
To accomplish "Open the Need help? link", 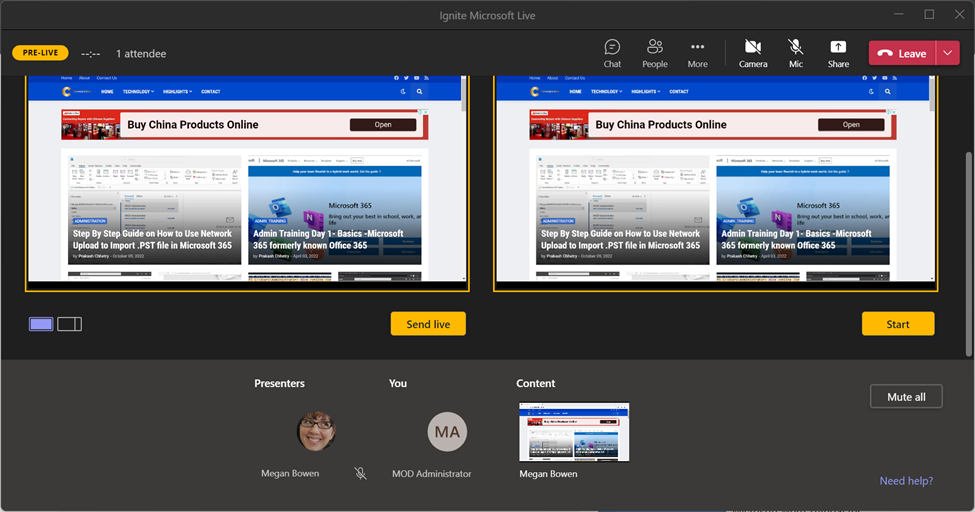I will click(906, 481).
